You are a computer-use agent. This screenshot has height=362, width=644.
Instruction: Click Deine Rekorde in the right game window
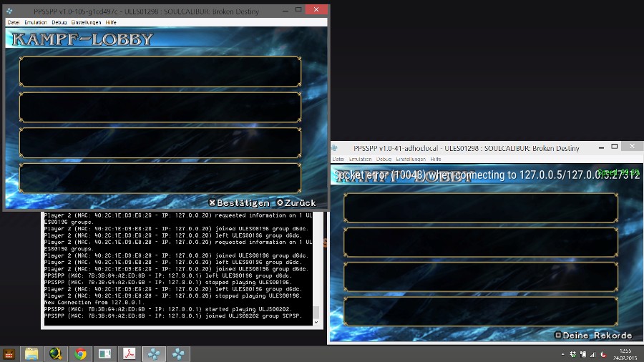click(593, 335)
